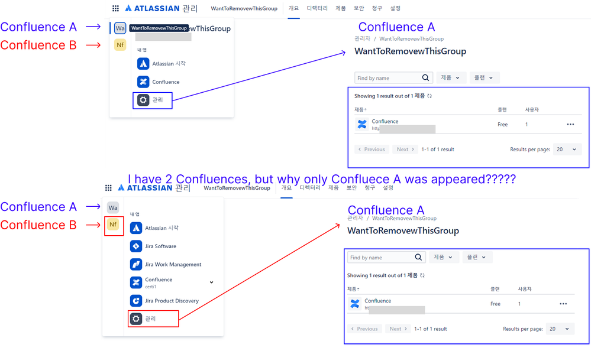Screen dimensions: 591x364
Task: Select the Nf site avatar in lower switcher
Action: click(x=113, y=225)
